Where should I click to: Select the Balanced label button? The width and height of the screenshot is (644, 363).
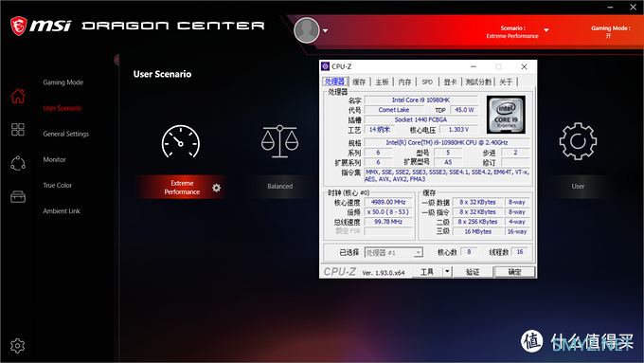279,186
